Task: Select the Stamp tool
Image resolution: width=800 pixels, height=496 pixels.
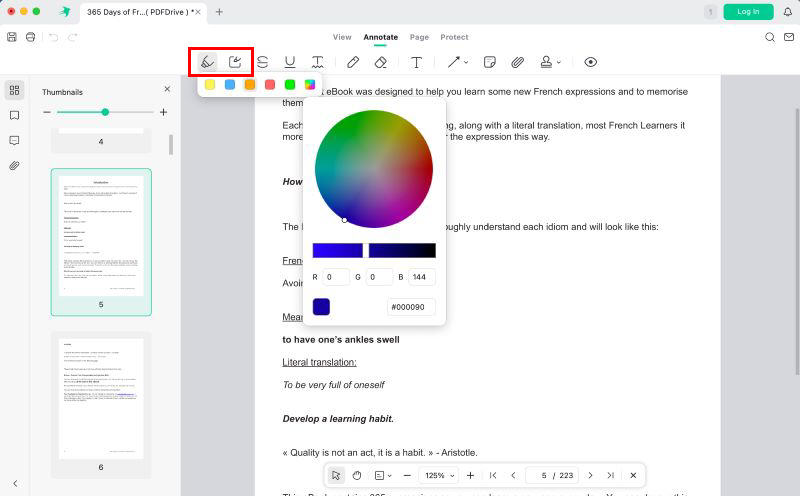Action: [x=546, y=62]
